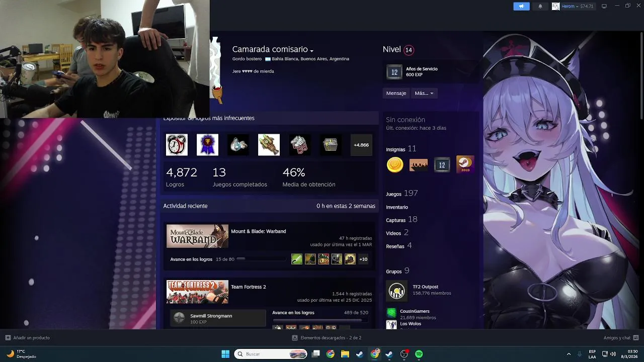Open the Capturas 18 link
Screen dimensions: 644x362
click(401, 220)
